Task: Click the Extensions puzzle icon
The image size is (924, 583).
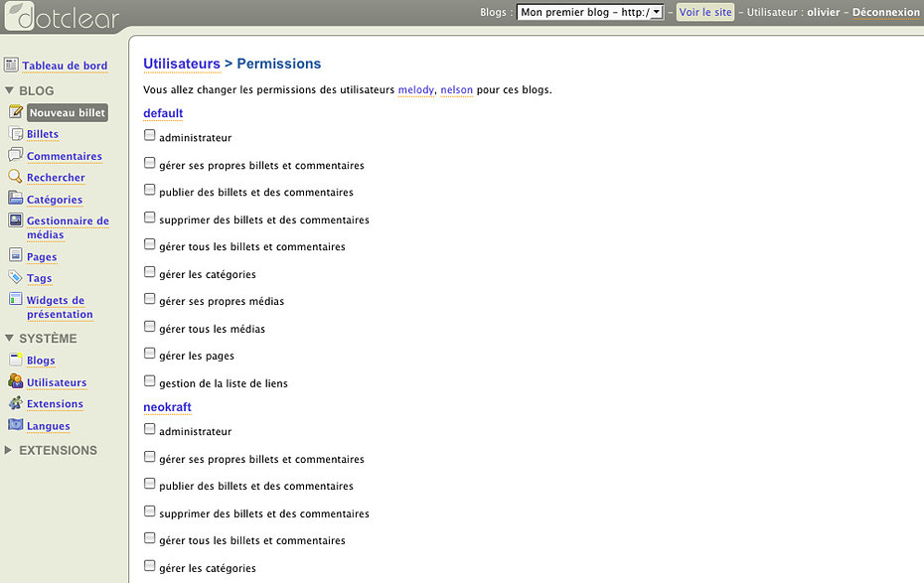Action: click(x=16, y=404)
